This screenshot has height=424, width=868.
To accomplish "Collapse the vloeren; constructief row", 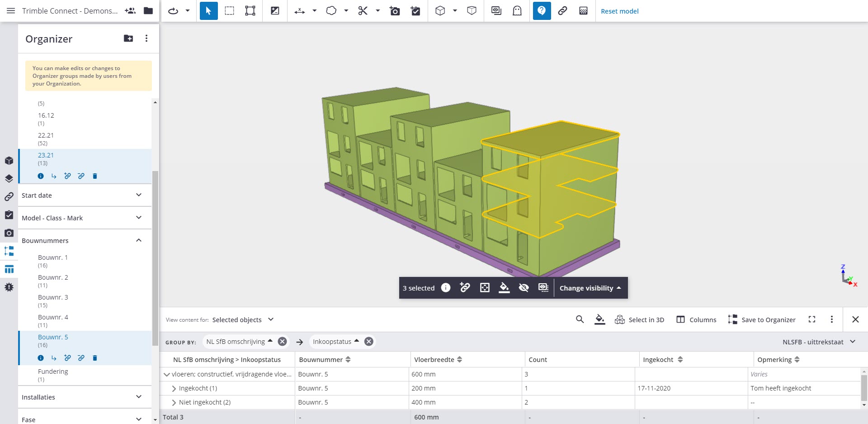I will coord(167,374).
